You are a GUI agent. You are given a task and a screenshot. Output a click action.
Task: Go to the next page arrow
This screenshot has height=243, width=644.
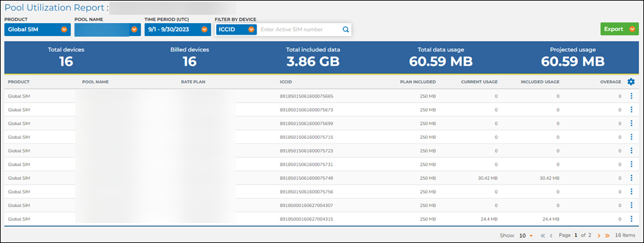click(599, 236)
